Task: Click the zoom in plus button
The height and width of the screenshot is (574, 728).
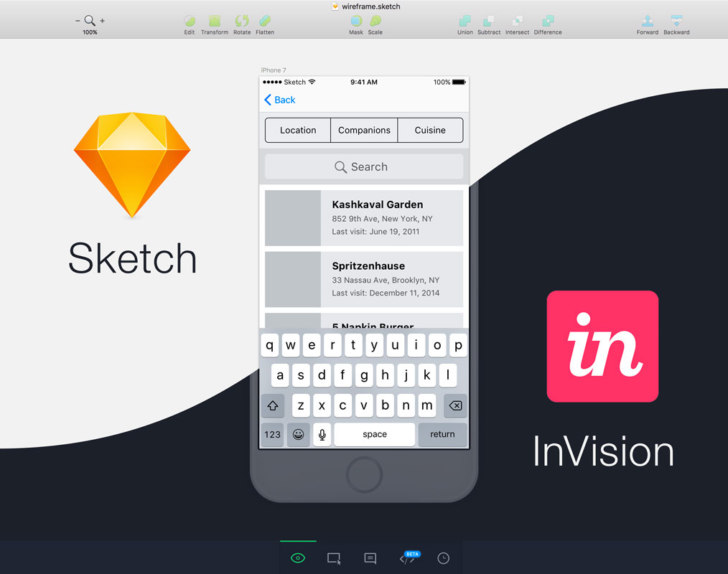Action: pyautogui.click(x=102, y=21)
